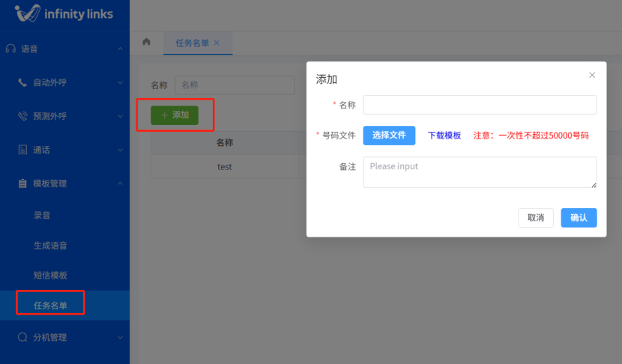This screenshot has width=622, height=364.
Task: Click 选择文件 upload button
Action: point(389,136)
